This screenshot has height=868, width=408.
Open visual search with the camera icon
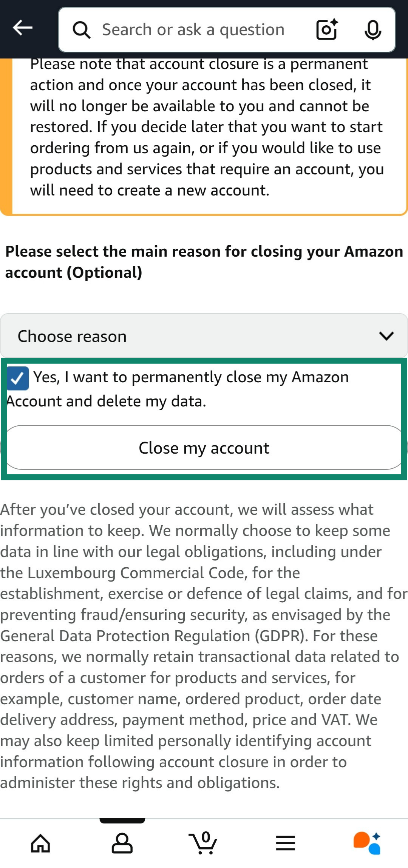click(x=326, y=29)
